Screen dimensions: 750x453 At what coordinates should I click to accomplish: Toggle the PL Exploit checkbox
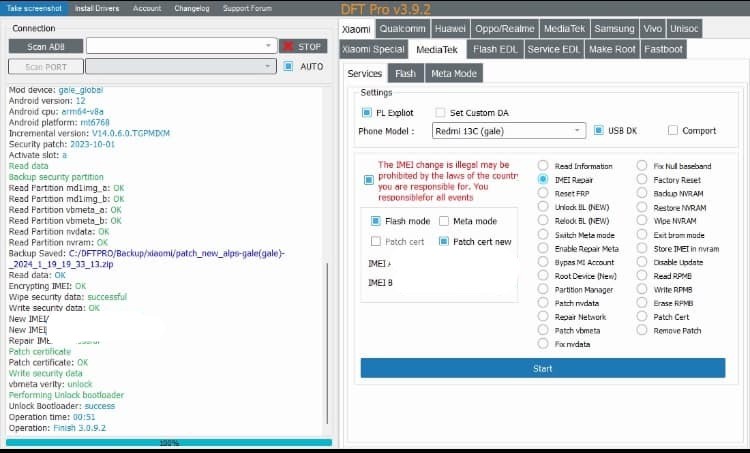click(x=367, y=112)
